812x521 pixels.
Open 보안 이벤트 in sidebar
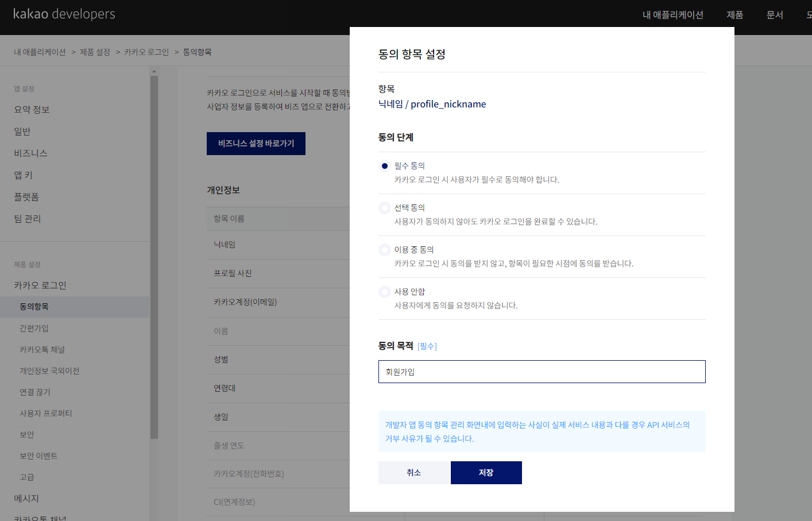pyautogui.click(x=38, y=456)
